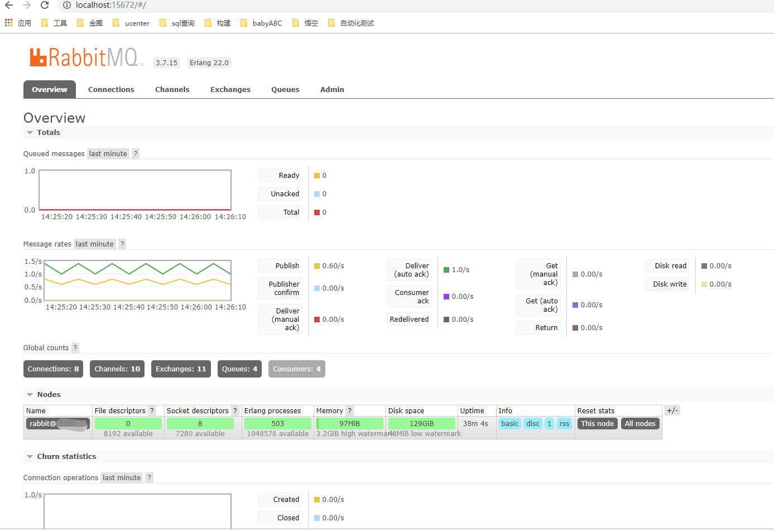Click the Erlang 22.0 version label
Viewport: 774px width, 532px height.
[209, 63]
